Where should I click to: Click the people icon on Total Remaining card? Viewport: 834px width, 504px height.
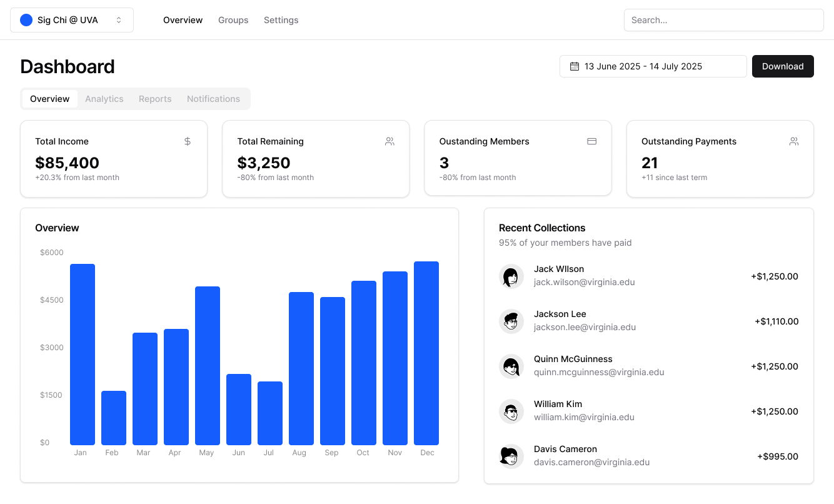(389, 141)
